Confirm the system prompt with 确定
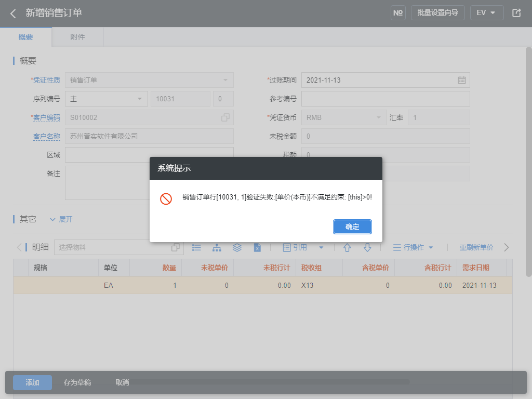The image size is (532, 399). [352, 227]
